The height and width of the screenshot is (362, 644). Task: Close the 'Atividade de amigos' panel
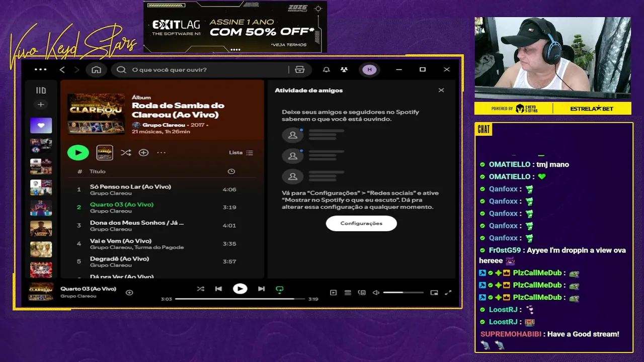pyautogui.click(x=441, y=90)
